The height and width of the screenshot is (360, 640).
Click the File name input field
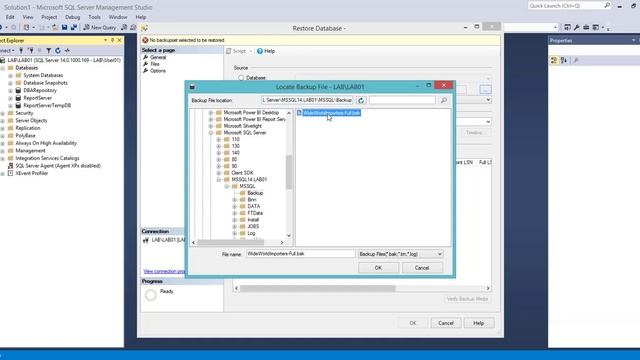(300, 254)
